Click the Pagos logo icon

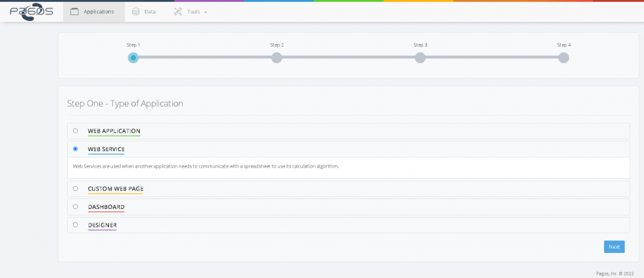pyautogui.click(x=31, y=12)
